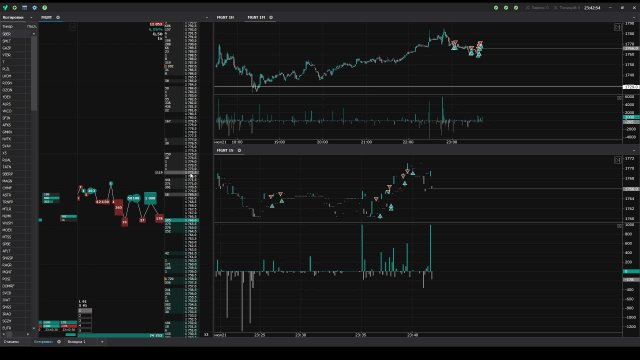Open dropdown arrow next to Вкладка 1
640x360 pixels.
pos(102,342)
